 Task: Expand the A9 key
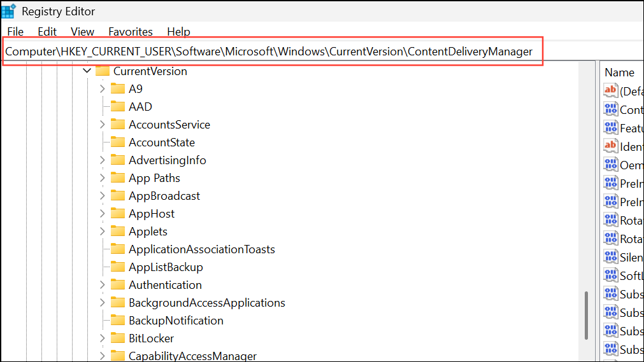(x=103, y=88)
